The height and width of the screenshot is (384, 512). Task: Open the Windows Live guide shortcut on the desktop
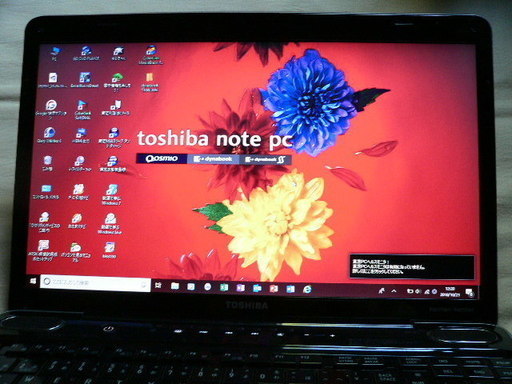coord(111,223)
